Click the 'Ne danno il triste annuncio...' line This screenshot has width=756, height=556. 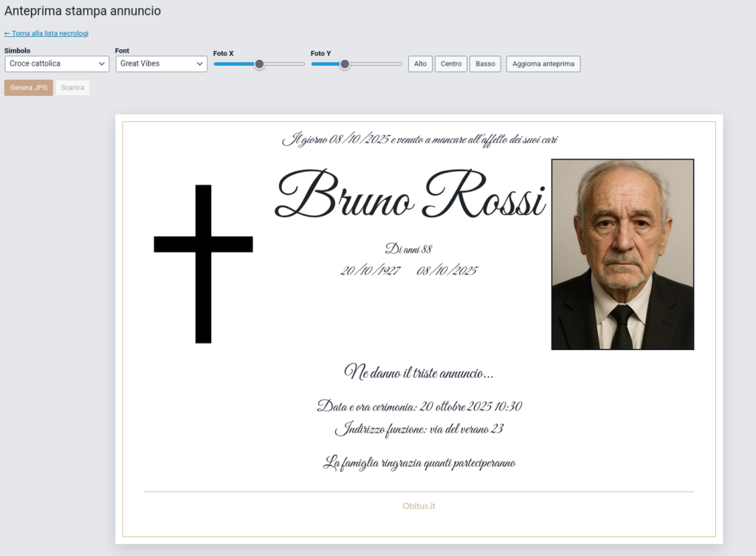[419, 372]
